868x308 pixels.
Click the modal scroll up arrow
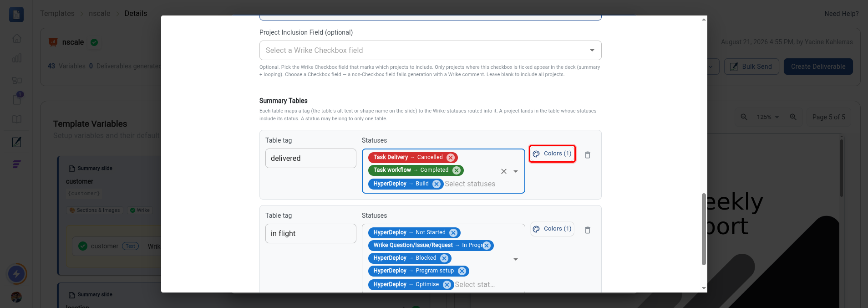pyautogui.click(x=704, y=19)
